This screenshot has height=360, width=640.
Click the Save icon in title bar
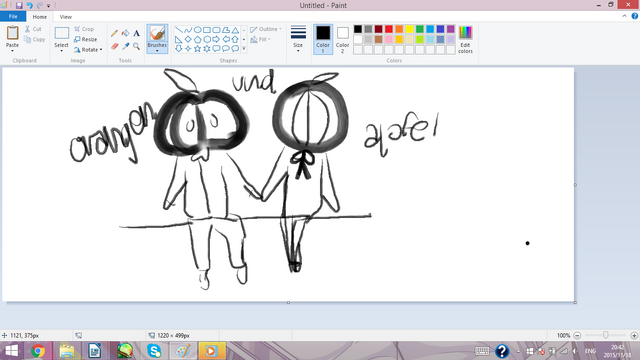pos(19,5)
